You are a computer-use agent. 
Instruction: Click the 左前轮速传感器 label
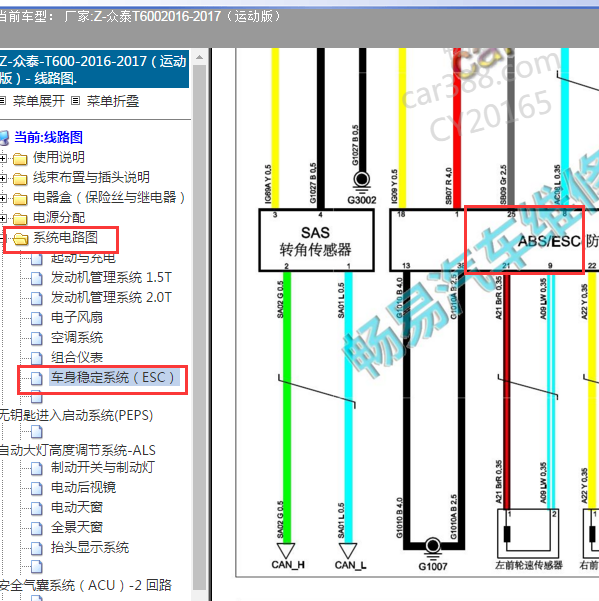click(x=528, y=565)
